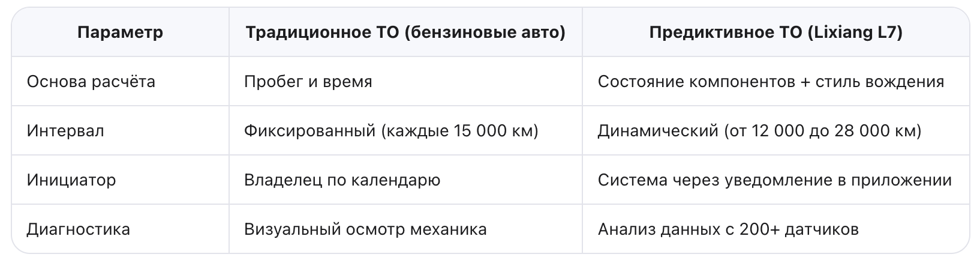Click the "Анализ данных с 200+ датчиков" cell
980x263 pixels.
[x=728, y=229]
